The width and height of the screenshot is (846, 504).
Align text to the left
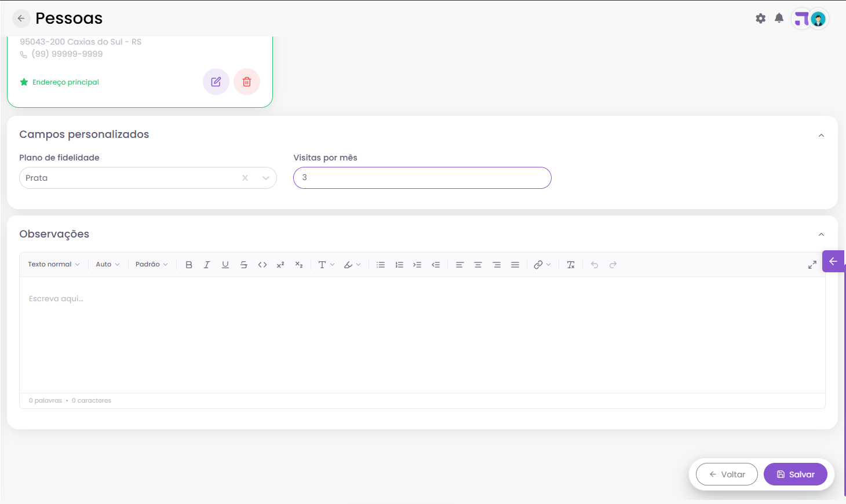(460, 265)
